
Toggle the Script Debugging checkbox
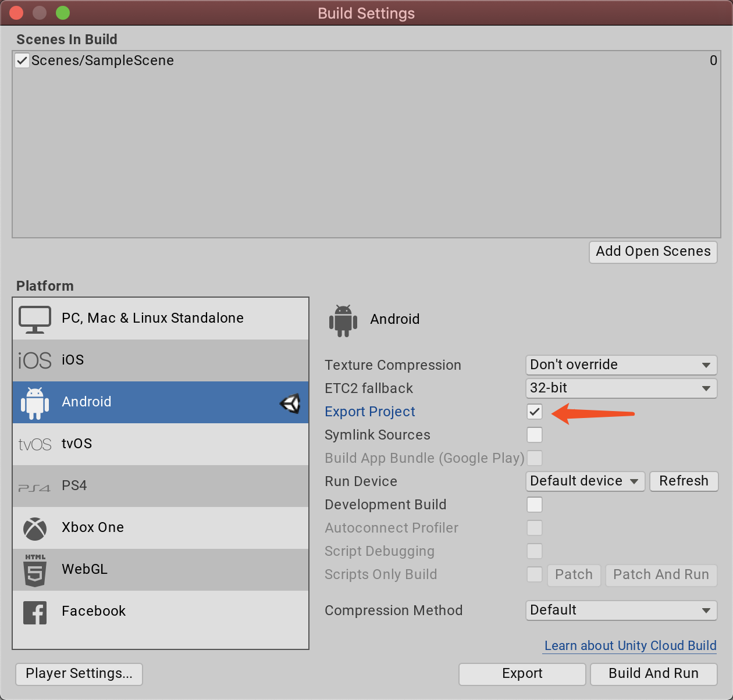(535, 551)
